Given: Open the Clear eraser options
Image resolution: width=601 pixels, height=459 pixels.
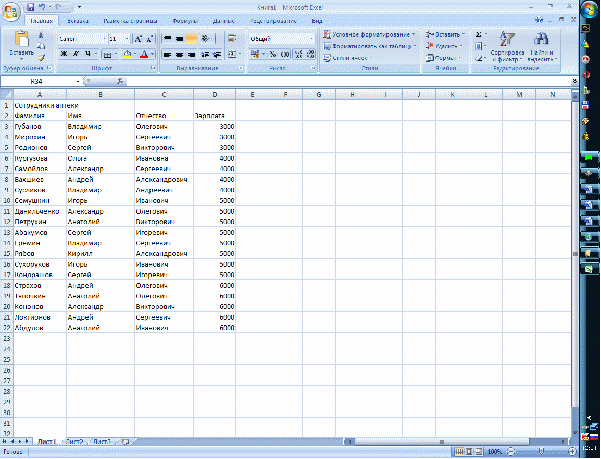Looking at the screenshot, I should [x=479, y=58].
